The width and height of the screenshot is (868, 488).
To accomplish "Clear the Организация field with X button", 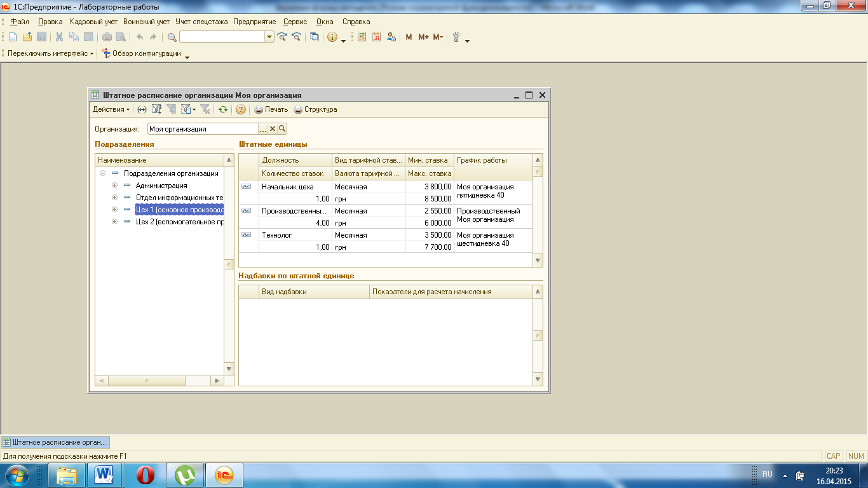I will [273, 129].
